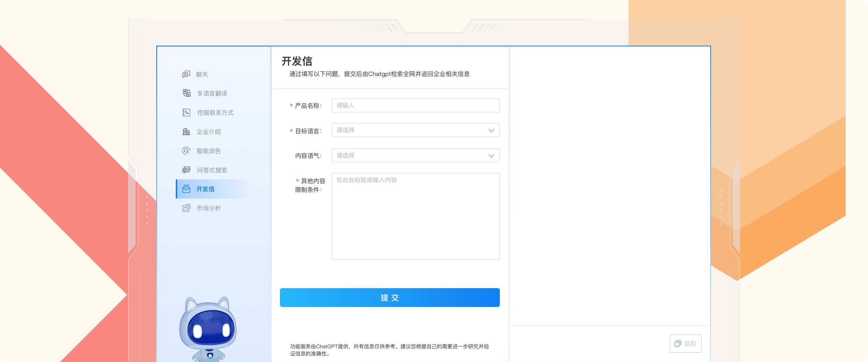Click the 其他内容限制条件 text area

coord(416,216)
